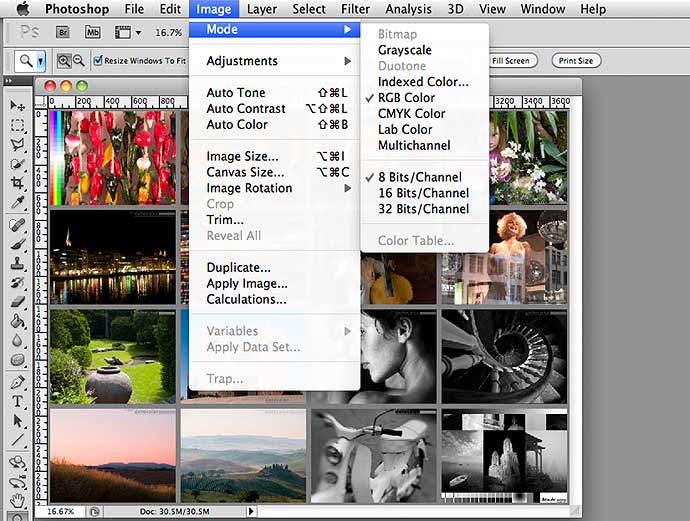Launch Bridge with the Br icon
The width and height of the screenshot is (690, 521).
point(65,33)
